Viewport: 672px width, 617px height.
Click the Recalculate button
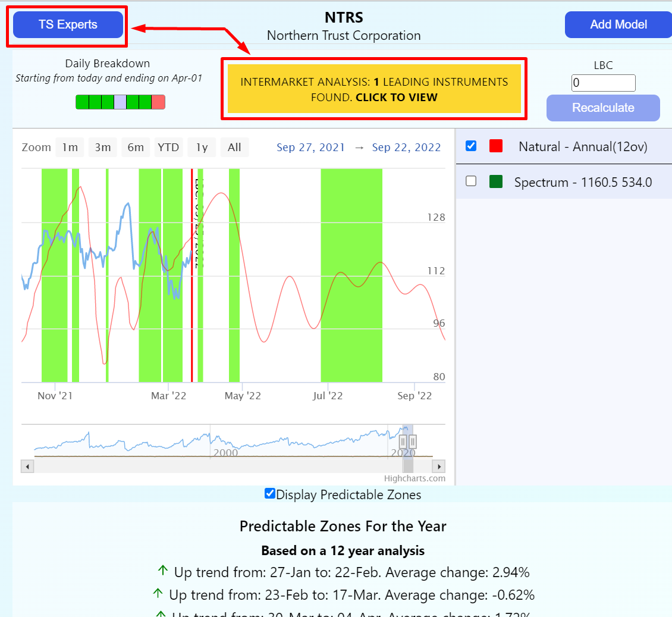[x=603, y=108]
